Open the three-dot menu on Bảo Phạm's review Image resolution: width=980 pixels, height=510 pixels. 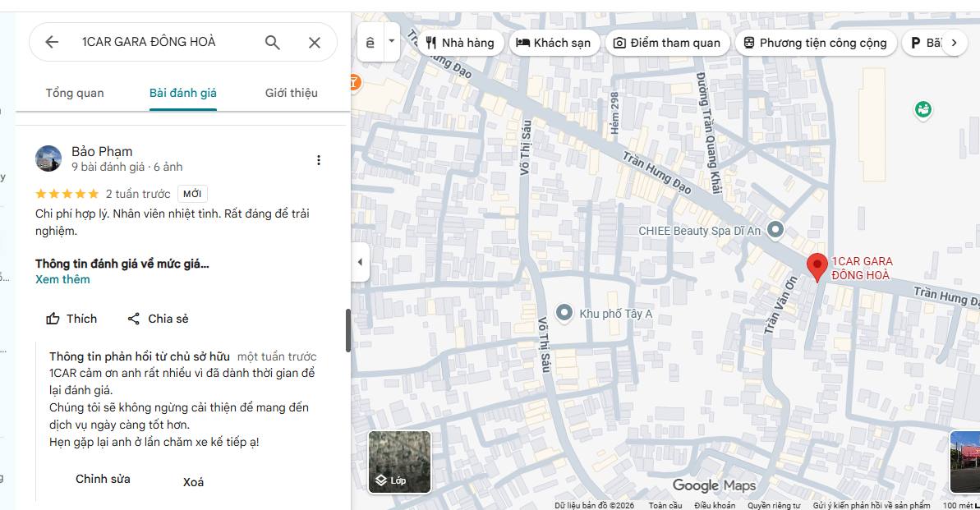point(319,160)
